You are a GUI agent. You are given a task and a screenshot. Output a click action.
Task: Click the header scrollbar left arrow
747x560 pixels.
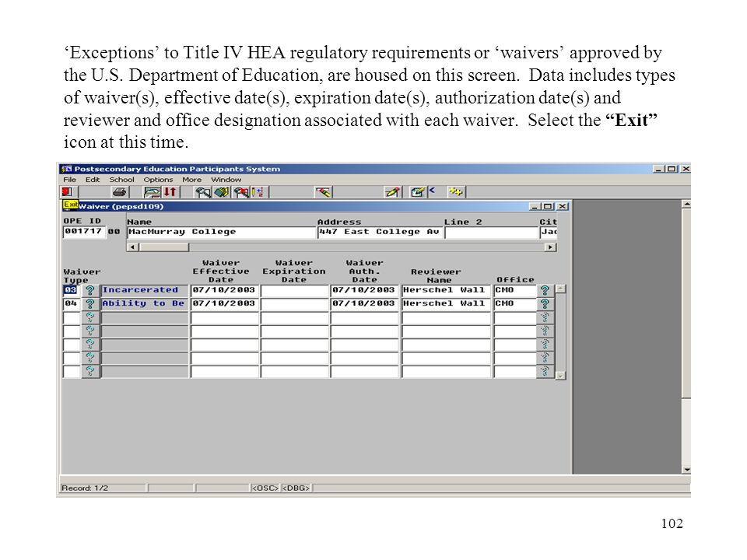[132, 247]
